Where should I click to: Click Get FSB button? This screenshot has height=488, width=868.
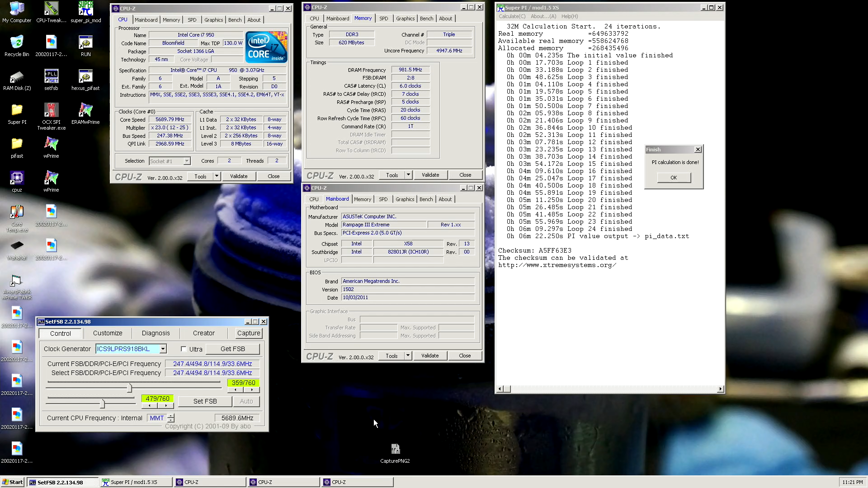[x=232, y=349]
